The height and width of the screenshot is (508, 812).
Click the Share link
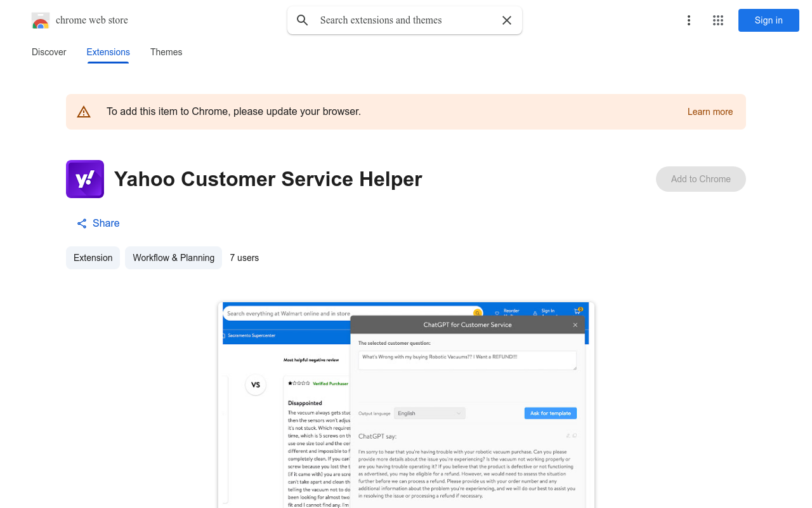pos(98,224)
